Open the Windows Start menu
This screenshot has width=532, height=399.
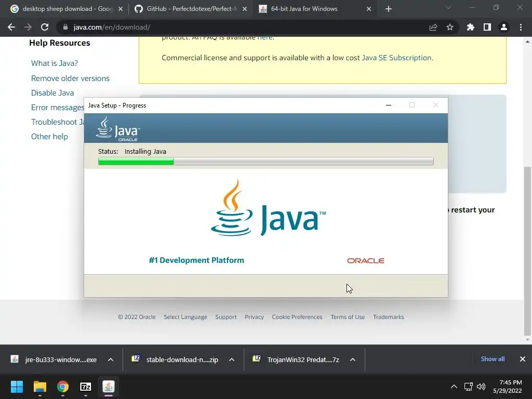point(17,387)
